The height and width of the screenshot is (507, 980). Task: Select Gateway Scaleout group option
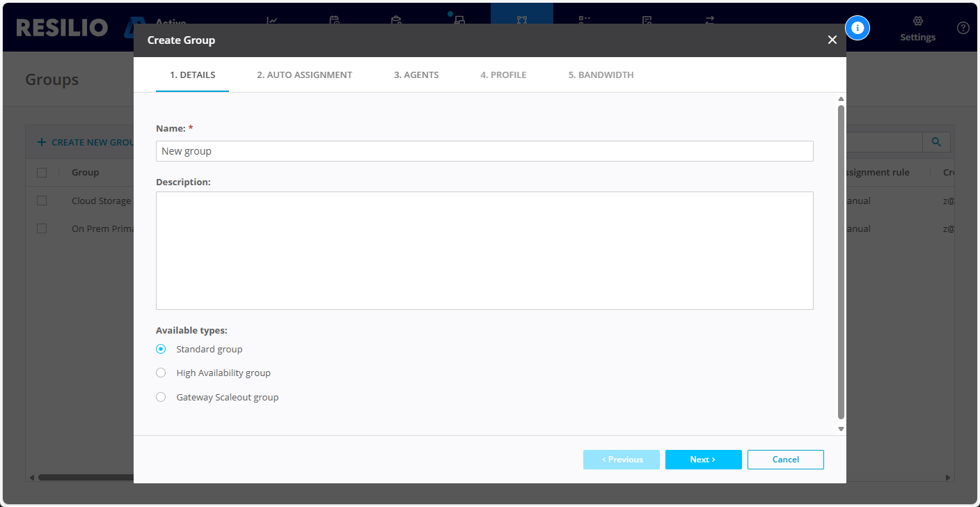[161, 397]
